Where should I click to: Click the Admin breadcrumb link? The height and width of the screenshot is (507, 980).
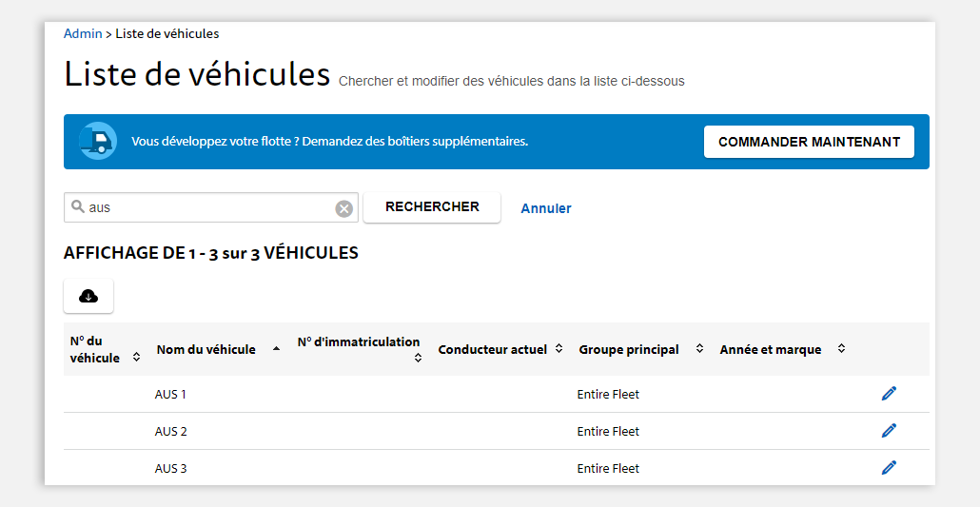coord(83,33)
